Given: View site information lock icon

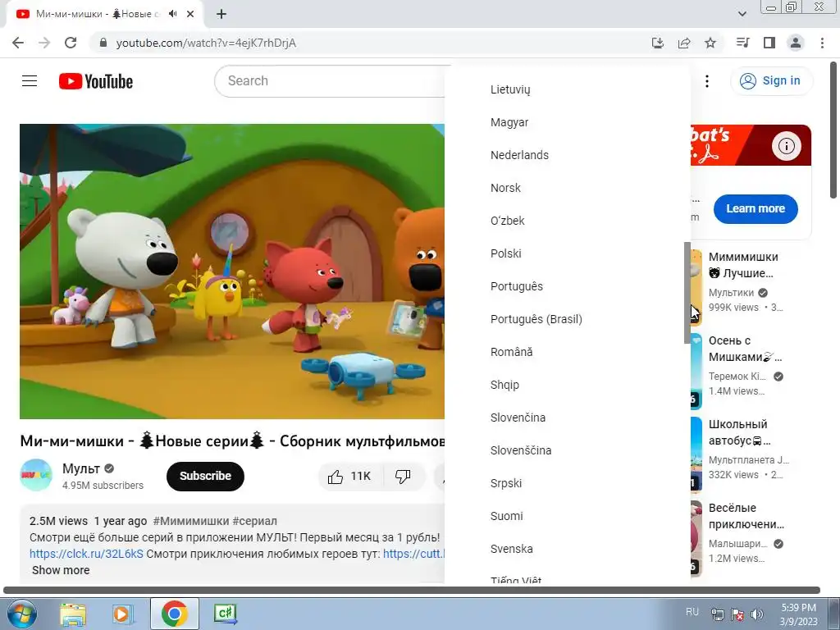Looking at the screenshot, I should [103, 43].
